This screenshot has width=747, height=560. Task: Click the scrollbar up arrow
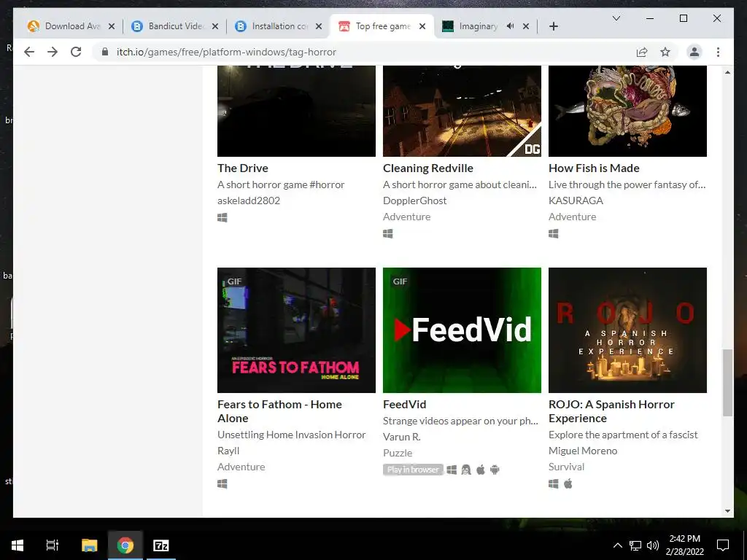pyautogui.click(x=727, y=72)
